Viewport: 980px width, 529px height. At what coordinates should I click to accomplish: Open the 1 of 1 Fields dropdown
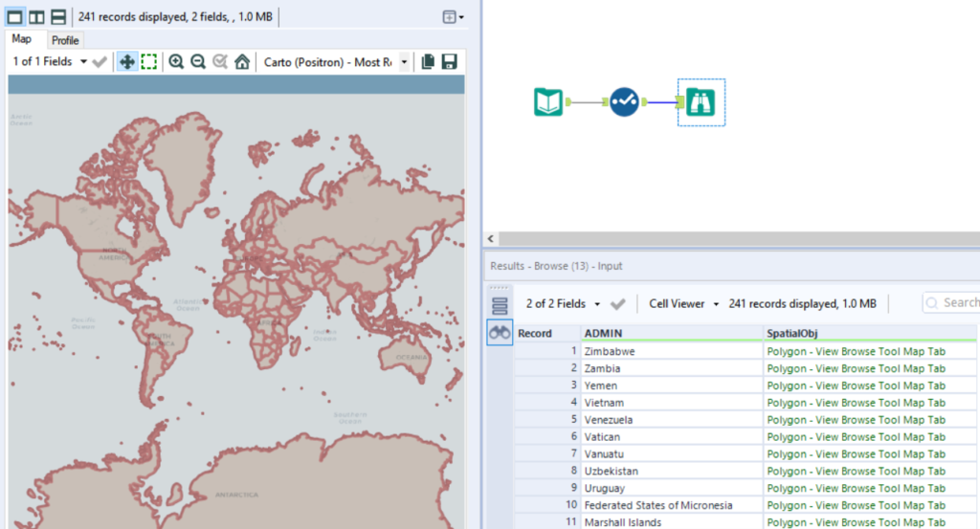pos(50,62)
